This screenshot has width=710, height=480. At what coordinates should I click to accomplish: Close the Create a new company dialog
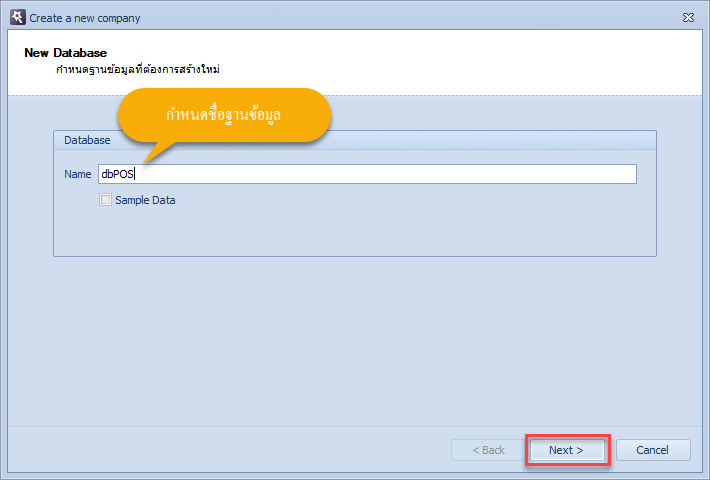(x=688, y=18)
